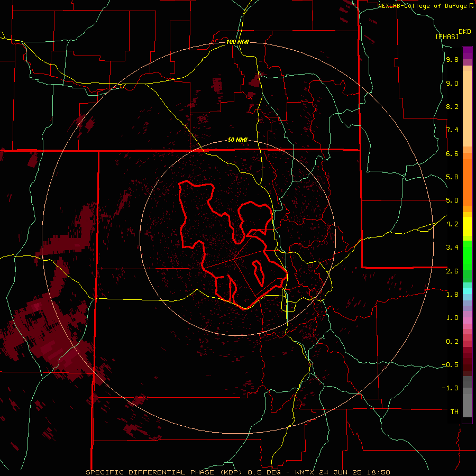Screen dimensions: 476x476
Task: Click the 100 NMI range ring label
Action: pos(237,42)
